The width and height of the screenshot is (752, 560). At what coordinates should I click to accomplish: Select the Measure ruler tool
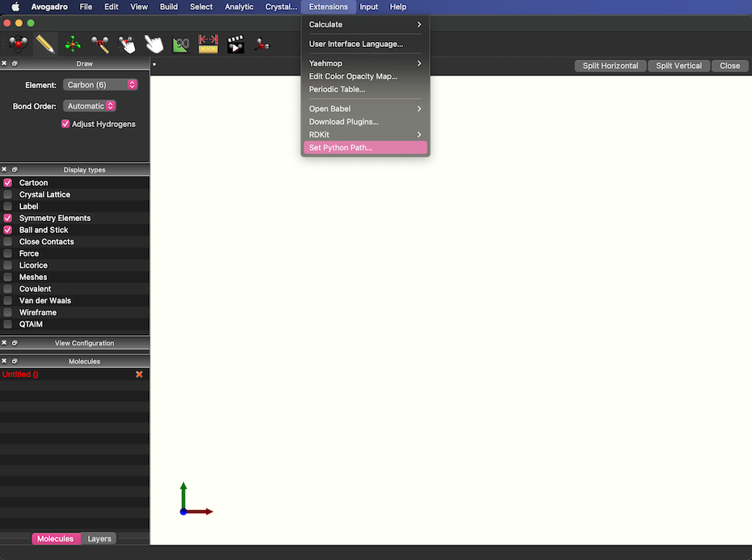[x=208, y=44]
